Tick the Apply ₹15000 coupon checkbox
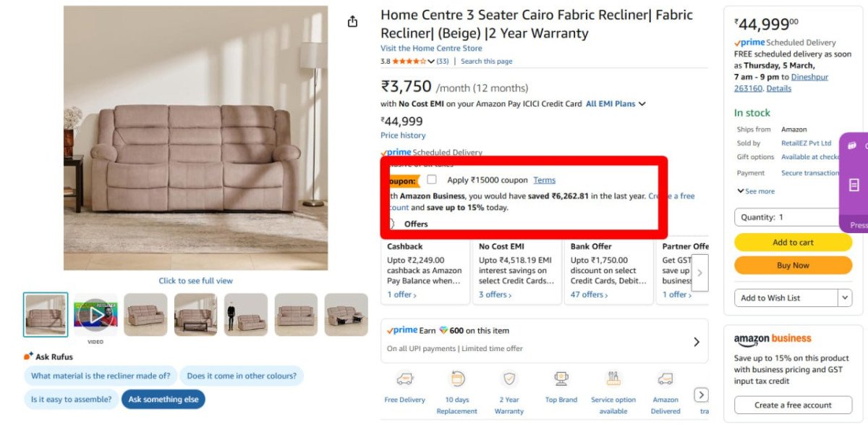Viewport: 868px width, 425px height. click(x=432, y=180)
